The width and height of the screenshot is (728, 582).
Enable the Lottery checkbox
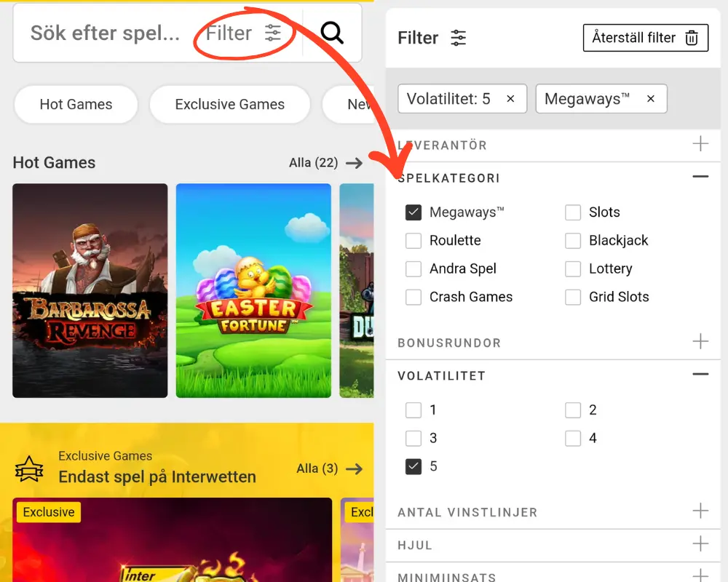(x=573, y=268)
